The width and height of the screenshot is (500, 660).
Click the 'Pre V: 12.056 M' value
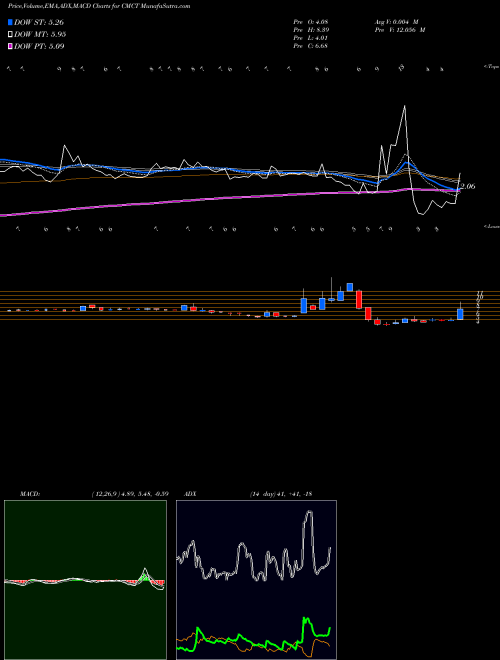point(401,30)
